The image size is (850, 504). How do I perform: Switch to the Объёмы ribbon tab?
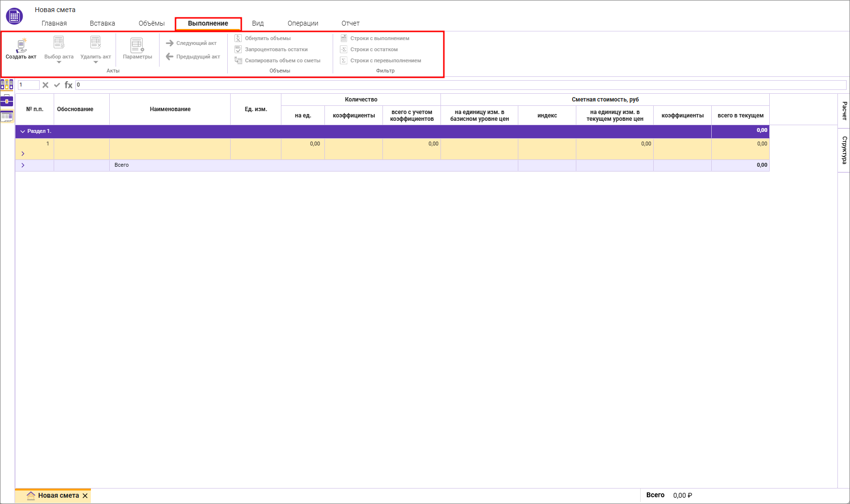[x=151, y=23]
